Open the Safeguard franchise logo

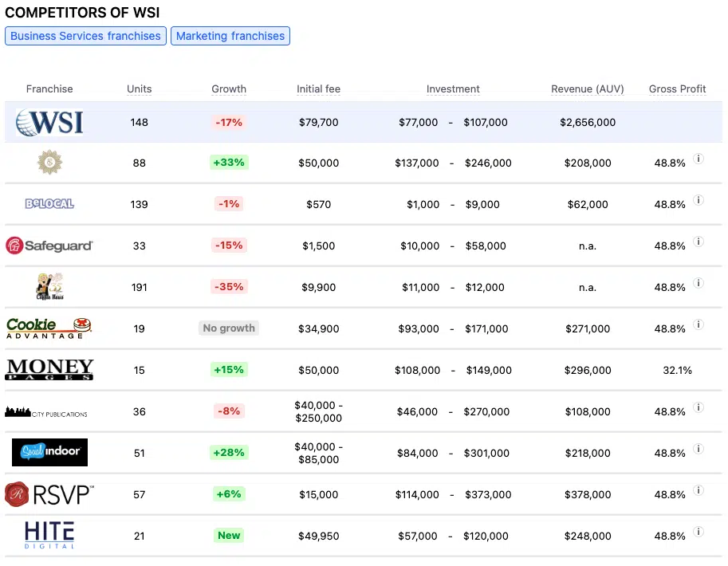click(49, 246)
